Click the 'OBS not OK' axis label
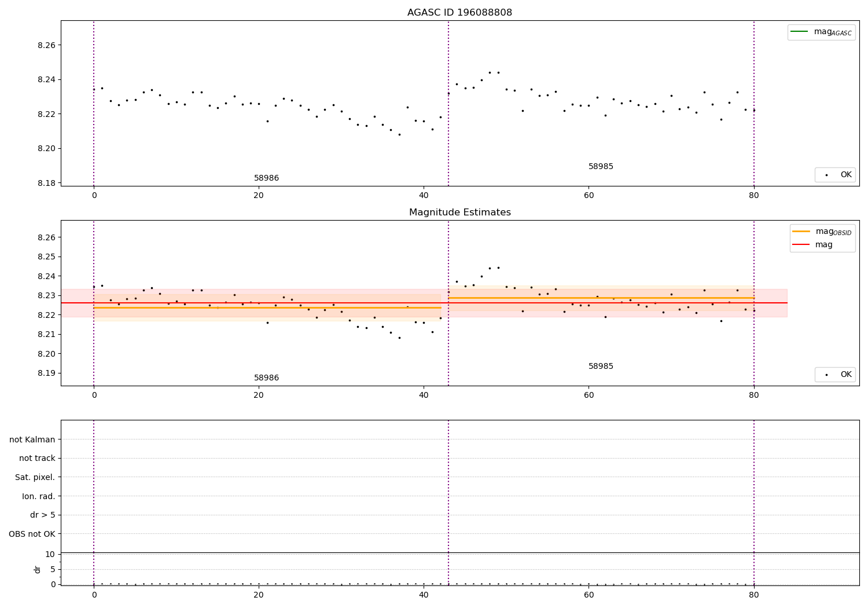The width and height of the screenshot is (868, 608). pyautogui.click(x=32, y=534)
